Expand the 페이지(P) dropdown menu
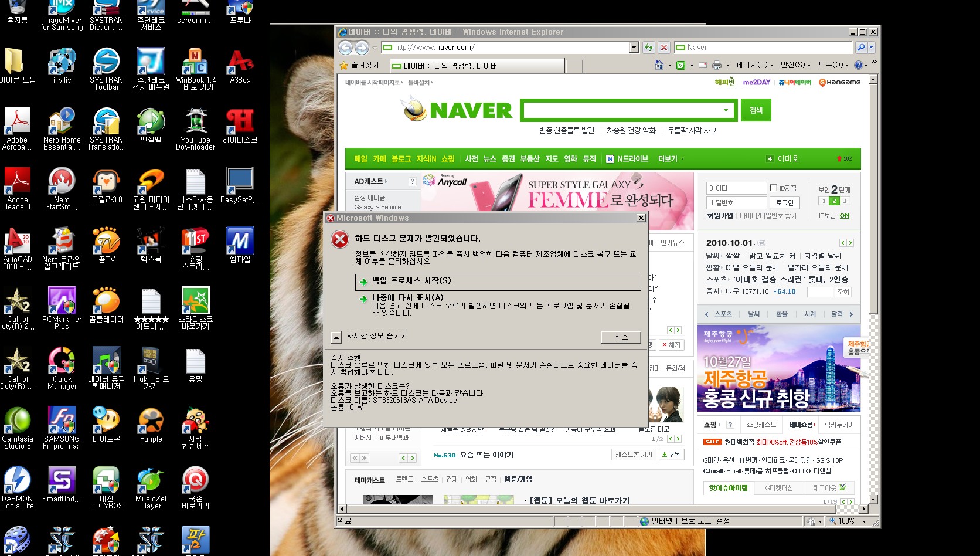Image resolution: width=980 pixels, height=556 pixels. coord(755,65)
